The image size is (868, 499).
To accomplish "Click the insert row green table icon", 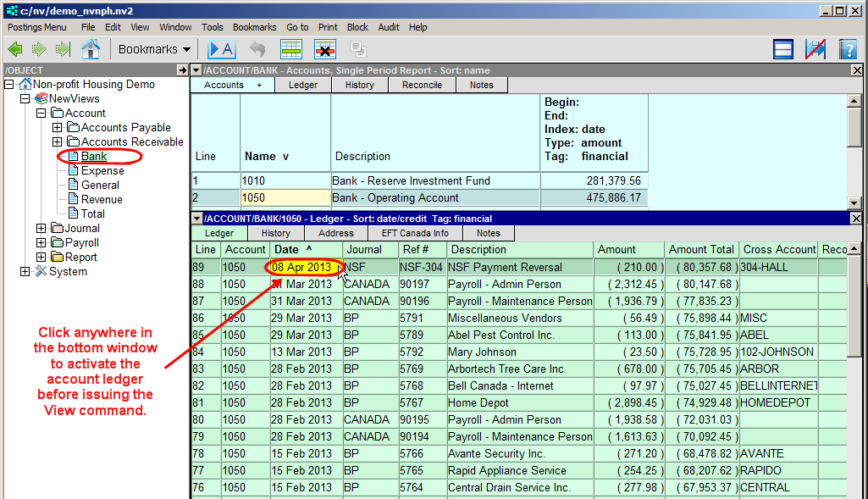I will click(x=291, y=49).
